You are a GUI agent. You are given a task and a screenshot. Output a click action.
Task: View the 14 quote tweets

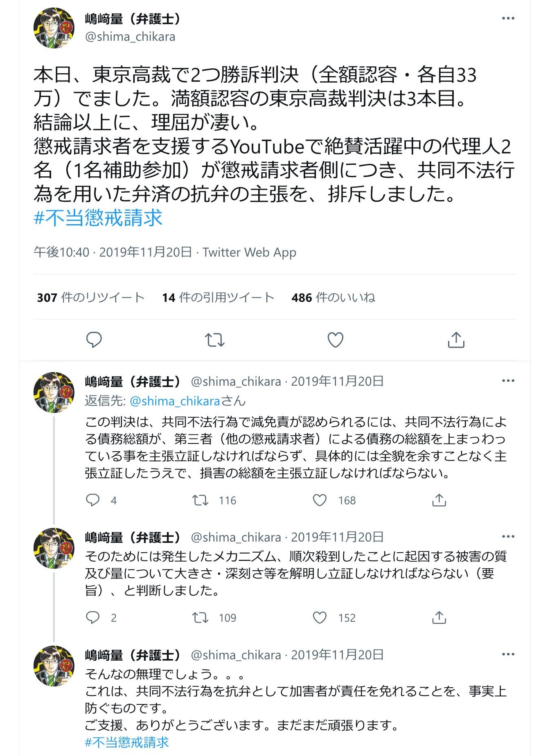tap(218, 297)
